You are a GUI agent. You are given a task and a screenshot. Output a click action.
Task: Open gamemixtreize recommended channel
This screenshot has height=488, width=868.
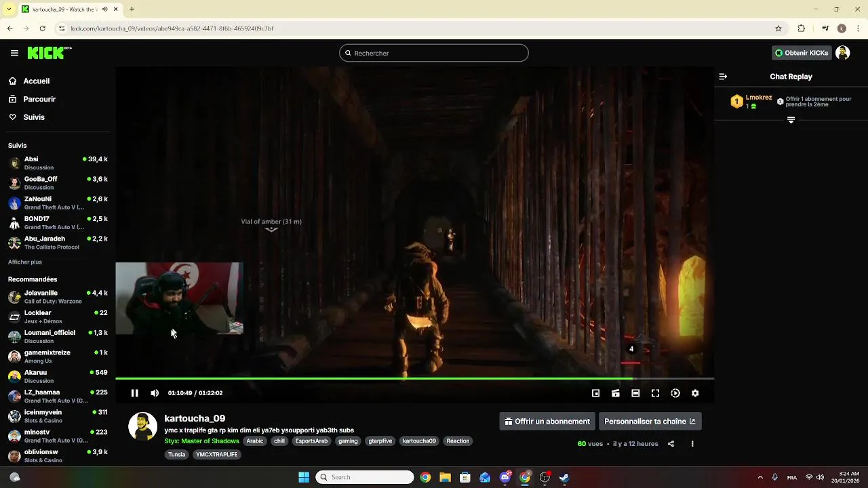pos(58,357)
